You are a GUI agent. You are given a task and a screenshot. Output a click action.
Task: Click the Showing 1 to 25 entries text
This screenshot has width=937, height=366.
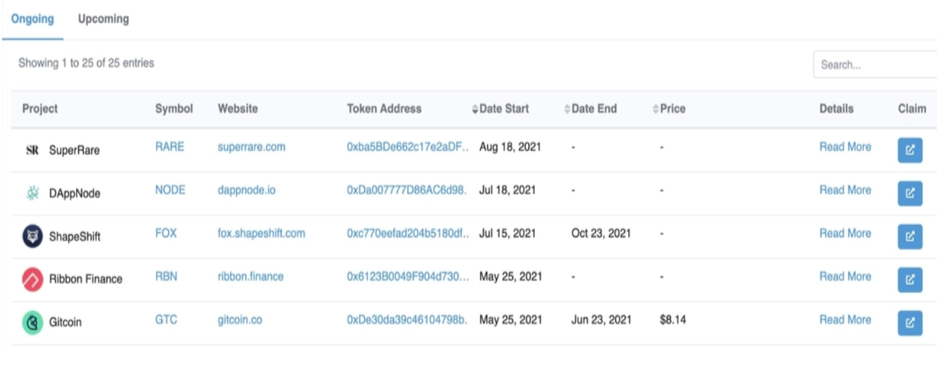(x=86, y=63)
